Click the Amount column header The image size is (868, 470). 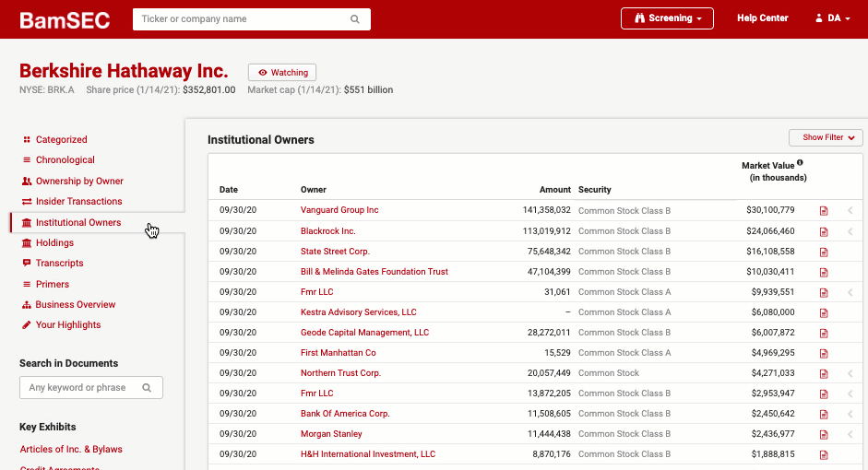pyautogui.click(x=554, y=190)
